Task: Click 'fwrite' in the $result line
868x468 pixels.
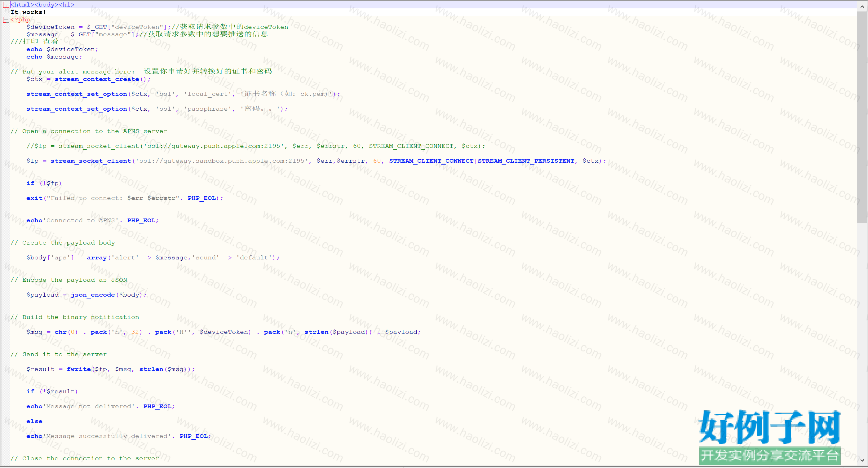Action: pos(79,369)
